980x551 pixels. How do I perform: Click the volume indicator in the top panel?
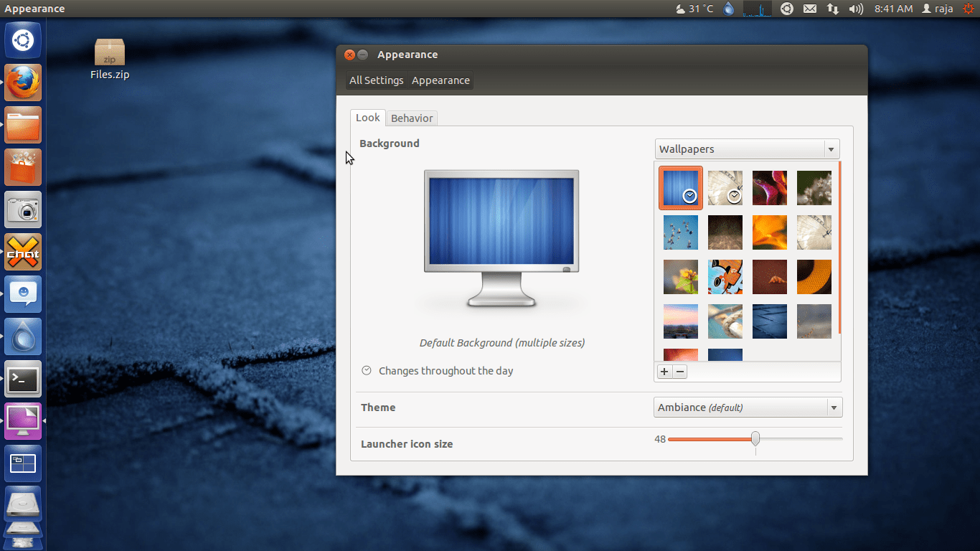click(x=855, y=9)
